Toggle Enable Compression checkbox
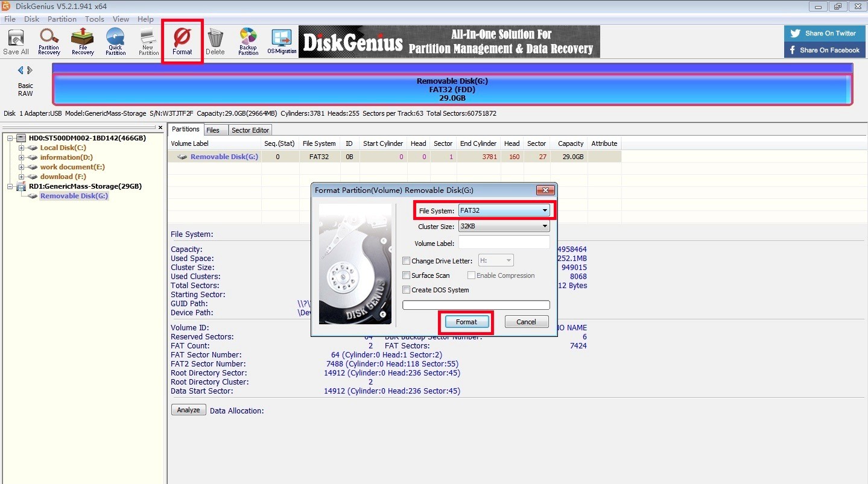The image size is (868, 484). (x=472, y=275)
